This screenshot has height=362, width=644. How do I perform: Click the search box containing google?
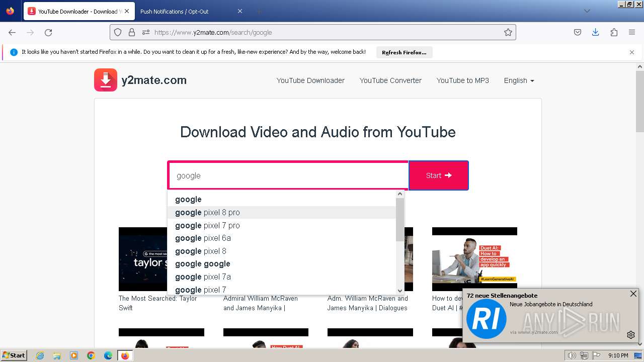coord(288,175)
